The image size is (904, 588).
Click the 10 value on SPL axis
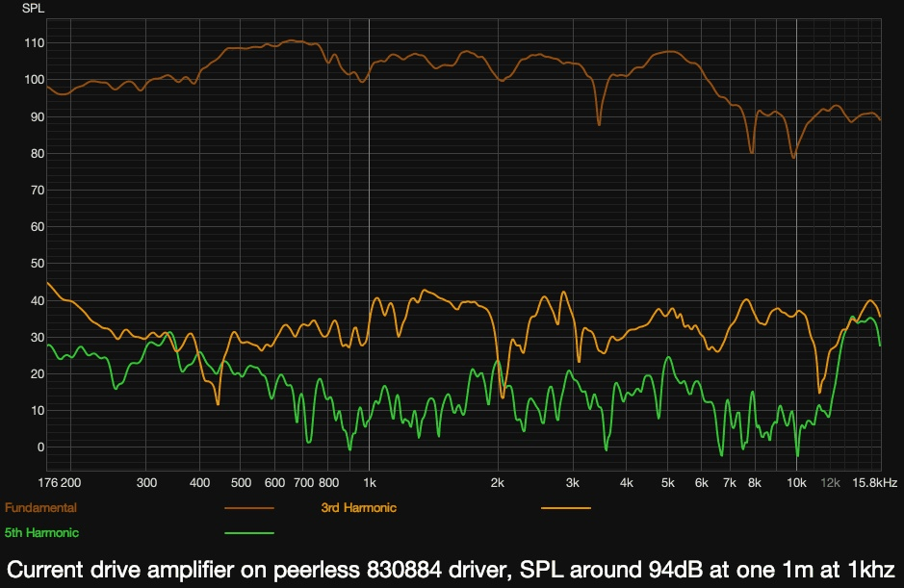[38, 411]
